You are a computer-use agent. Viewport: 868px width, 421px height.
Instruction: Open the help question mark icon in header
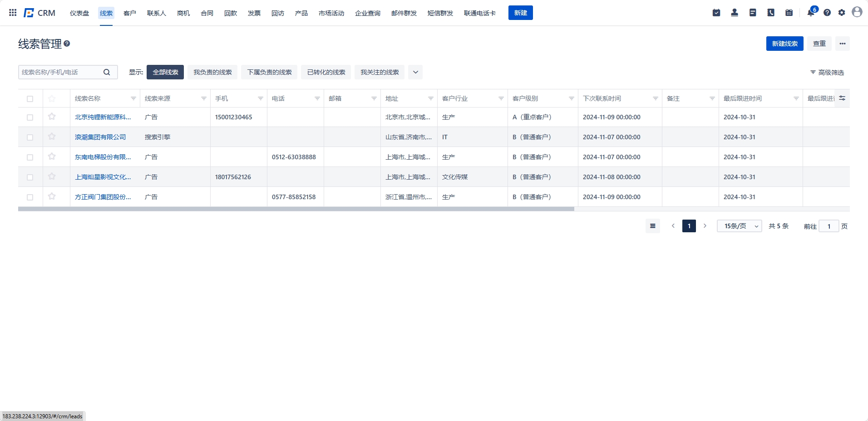click(x=827, y=13)
